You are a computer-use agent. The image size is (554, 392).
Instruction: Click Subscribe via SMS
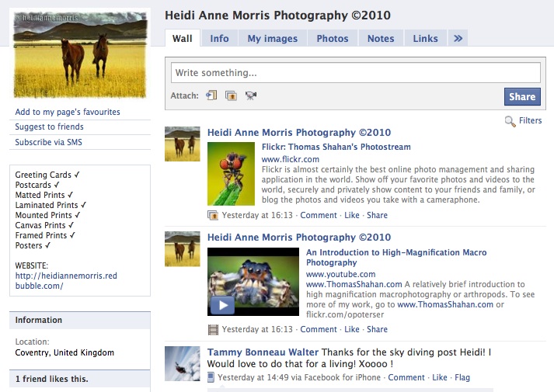click(x=48, y=142)
